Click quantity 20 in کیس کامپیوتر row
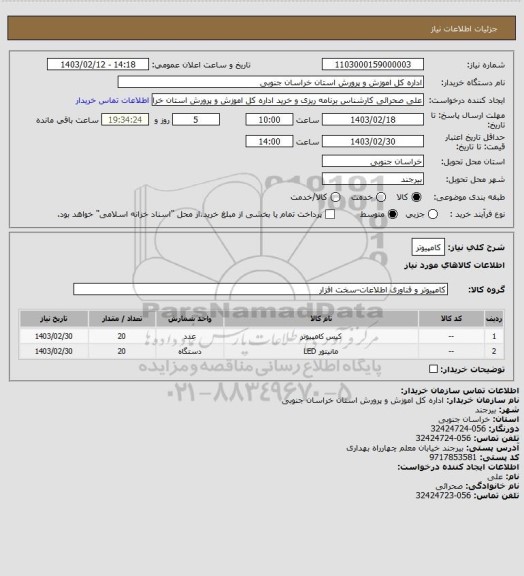 tap(122, 336)
